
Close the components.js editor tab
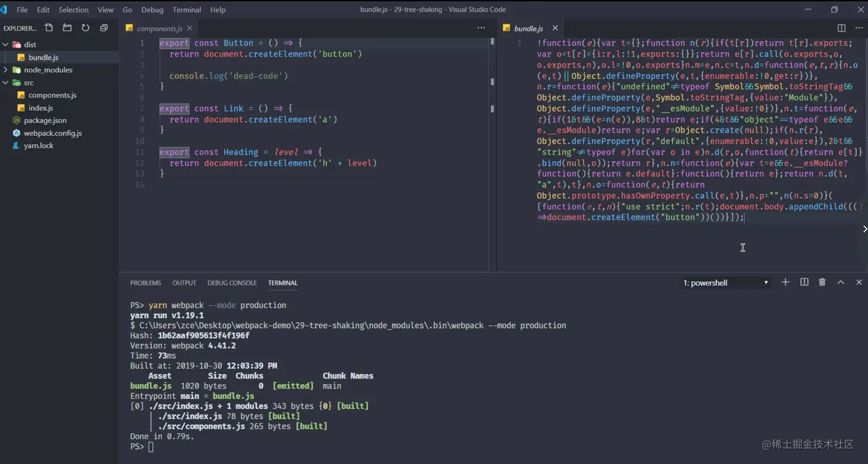(189, 28)
